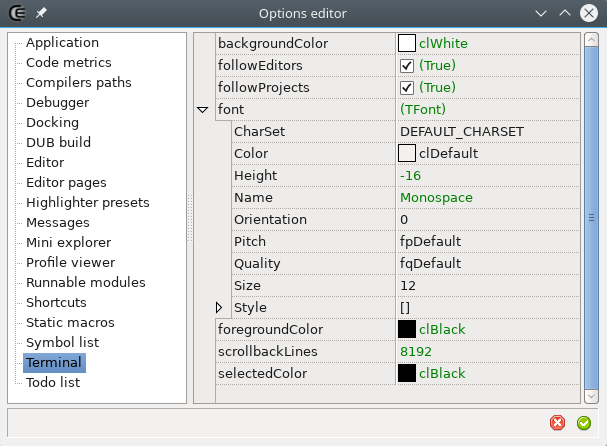Click the foregroundColor black swatch
This screenshot has height=446, width=607.
point(407,329)
